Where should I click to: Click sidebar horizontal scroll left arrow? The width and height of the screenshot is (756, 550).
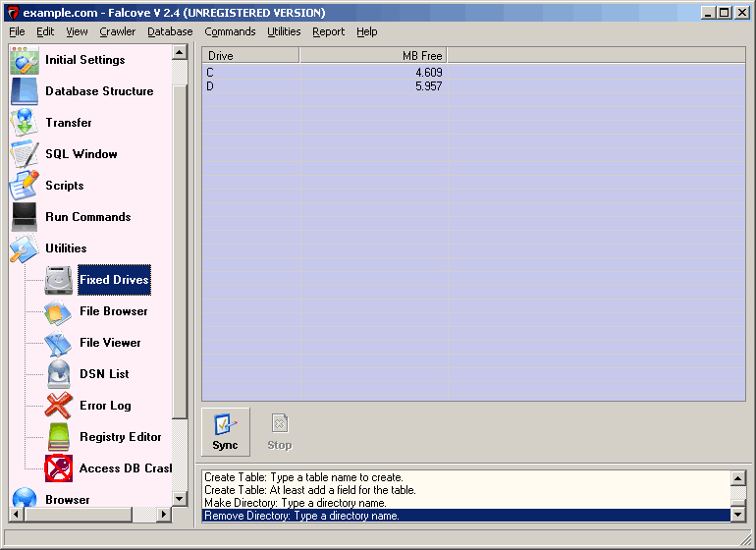pyautogui.click(x=17, y=515)
